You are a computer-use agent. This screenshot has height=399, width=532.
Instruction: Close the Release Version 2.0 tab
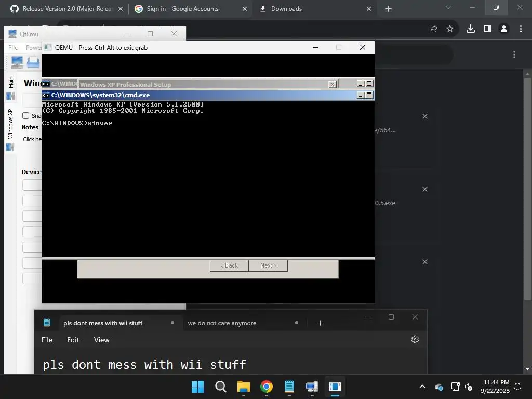(x=121, y=9)
